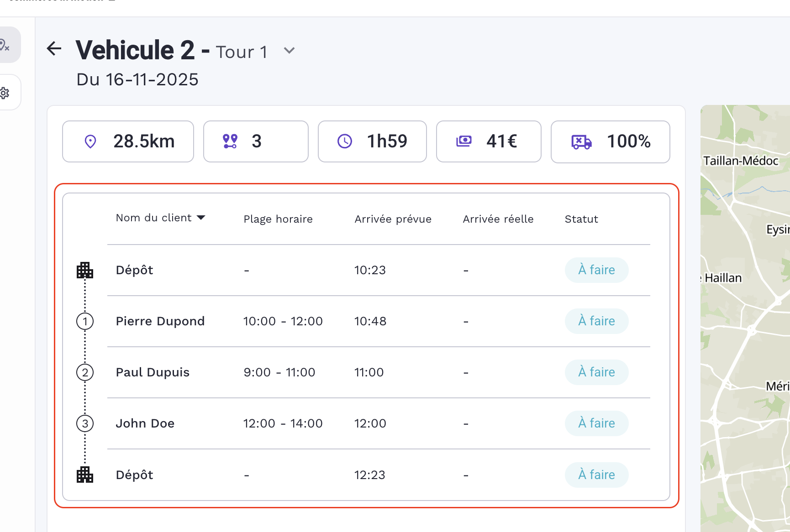
Task: Click the distance pin icon for 28.5km
Action: (x=90, y=141)
